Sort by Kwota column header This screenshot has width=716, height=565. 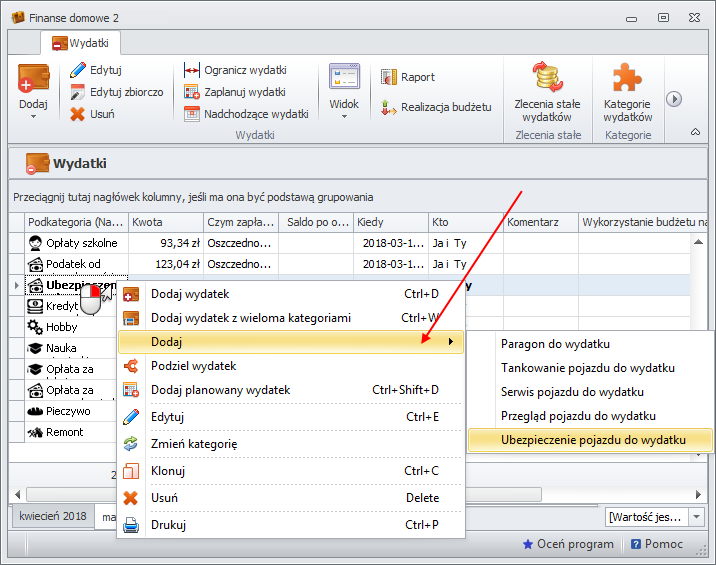tap(165, 222)
